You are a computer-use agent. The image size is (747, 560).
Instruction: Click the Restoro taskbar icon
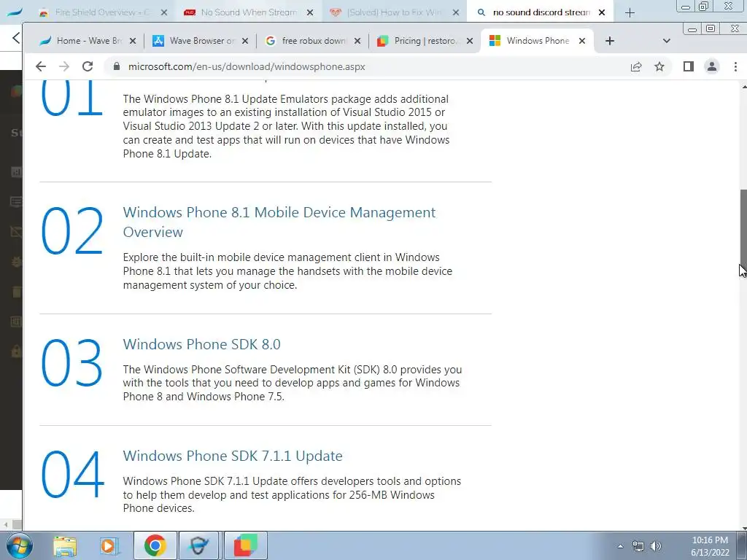pos(245,545)
